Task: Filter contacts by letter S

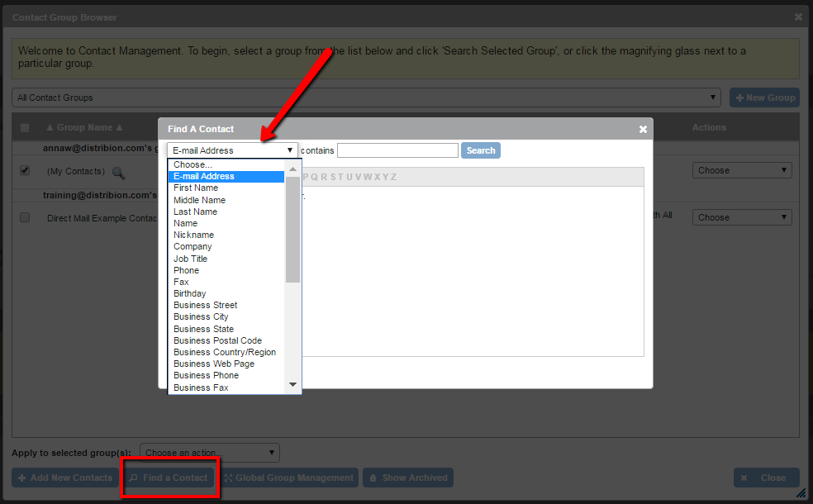Action: [x=332, y=177]
